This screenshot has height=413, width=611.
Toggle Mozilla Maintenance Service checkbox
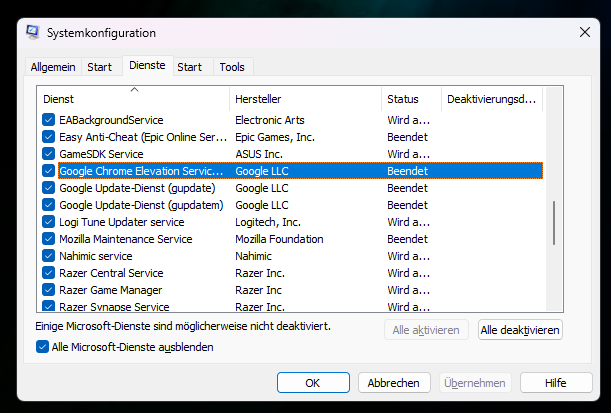(x=49, y=239)
